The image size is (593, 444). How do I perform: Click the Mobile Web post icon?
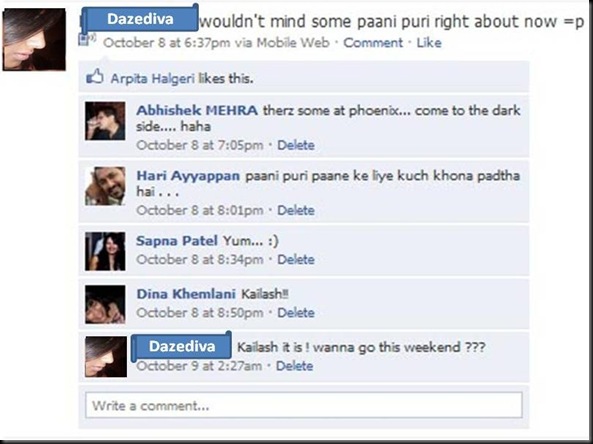87,39
